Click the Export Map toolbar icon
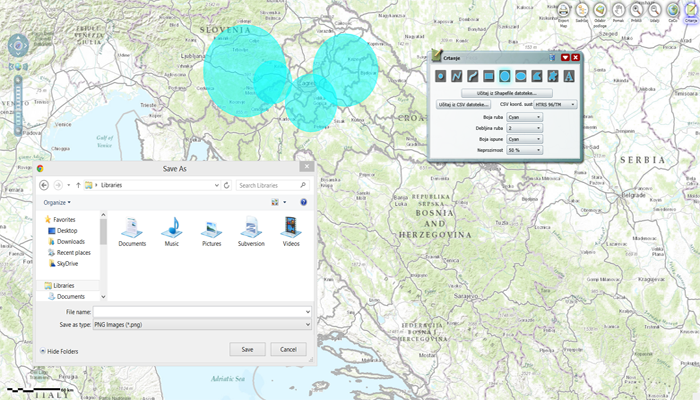 coord(563,11)
